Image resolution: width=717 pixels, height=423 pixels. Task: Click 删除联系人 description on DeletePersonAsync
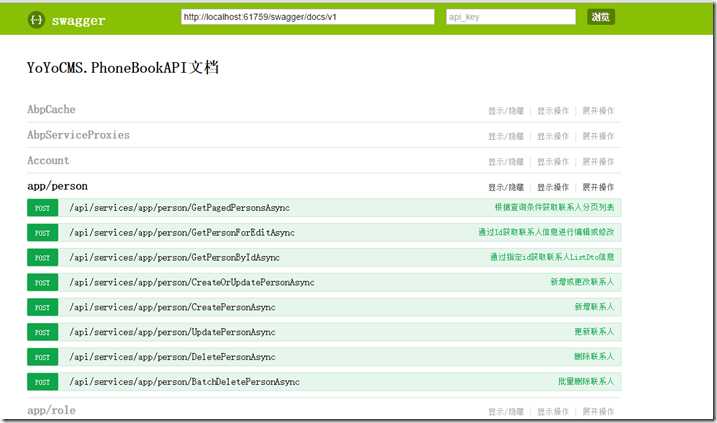594,356
